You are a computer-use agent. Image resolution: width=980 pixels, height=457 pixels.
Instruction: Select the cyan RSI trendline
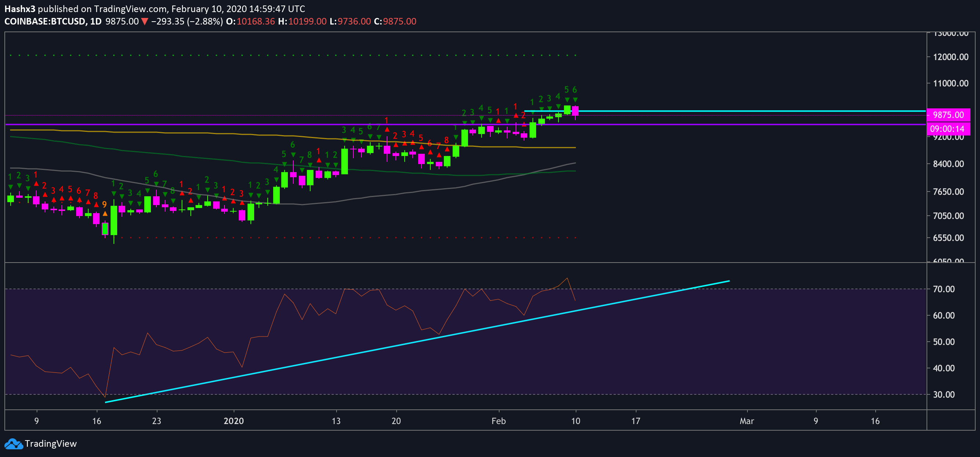[x=417, y=341]
